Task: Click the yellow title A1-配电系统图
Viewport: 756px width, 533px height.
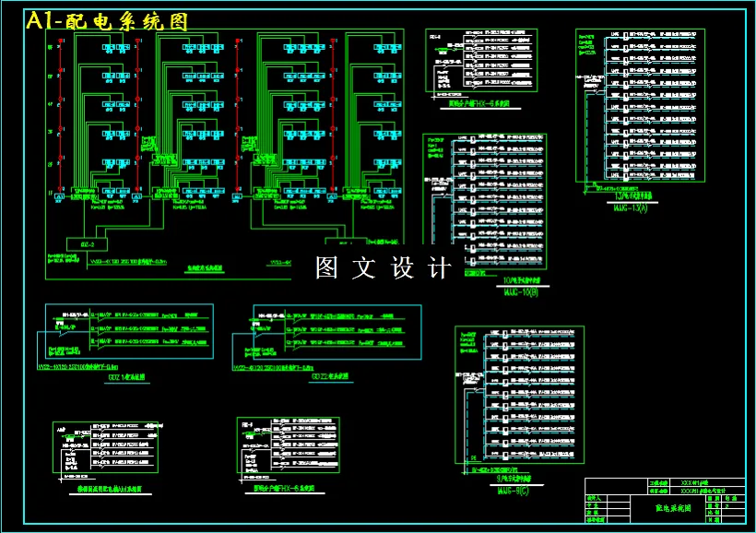Action: click(x=107, y=21)
